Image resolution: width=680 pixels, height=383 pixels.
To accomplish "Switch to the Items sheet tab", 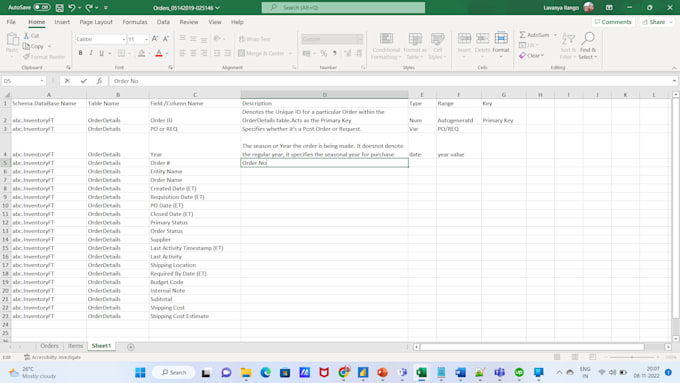I will coord(75,346).
